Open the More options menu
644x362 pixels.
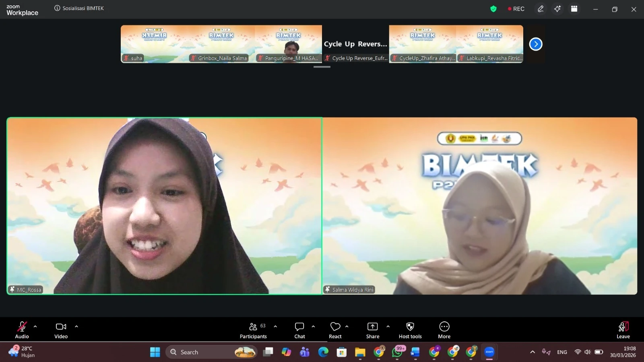pyautogui.click(x=444, y=330)
